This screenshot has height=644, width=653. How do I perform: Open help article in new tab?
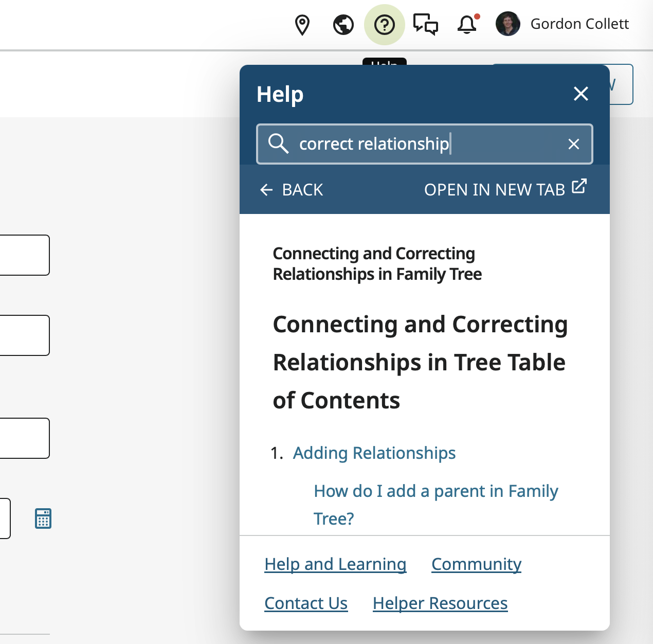(505, 189)
